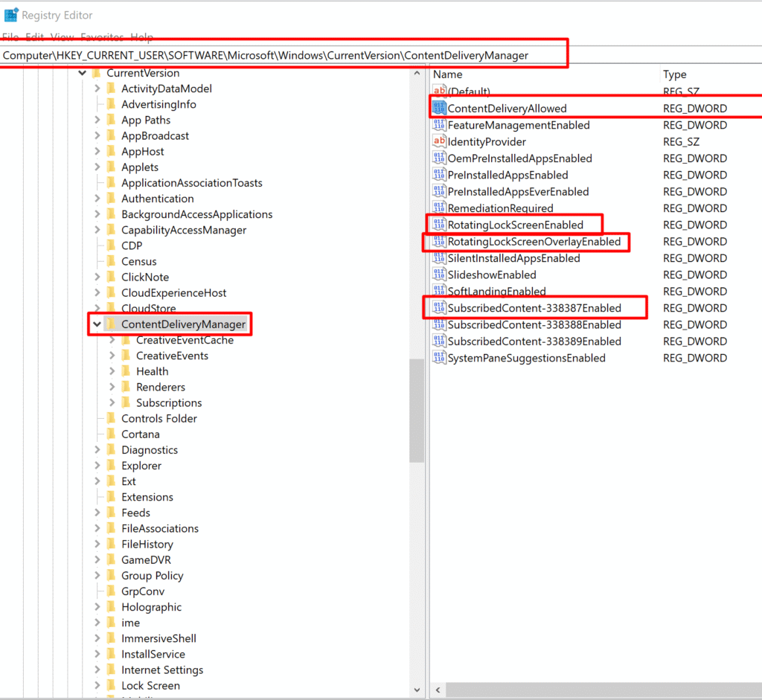
Task: Select the GameDVR folder icon
Action: coord(112,560)
